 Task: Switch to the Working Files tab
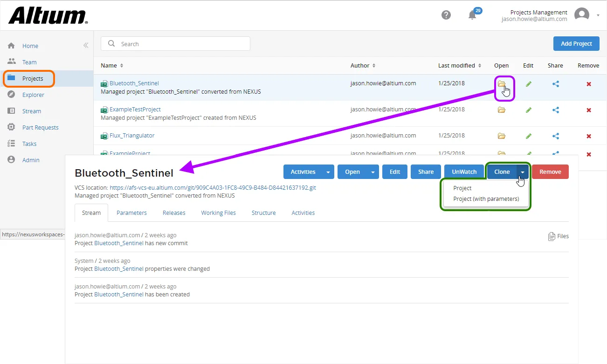tap(218, 213)
